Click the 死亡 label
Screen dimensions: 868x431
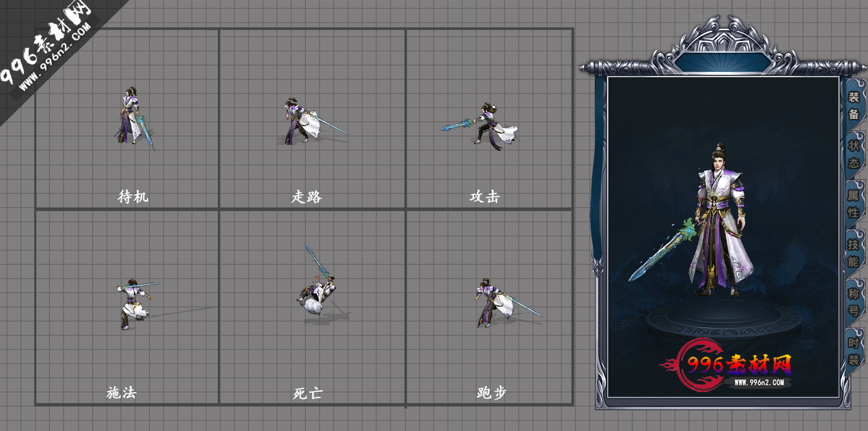(x=307, y=393)
